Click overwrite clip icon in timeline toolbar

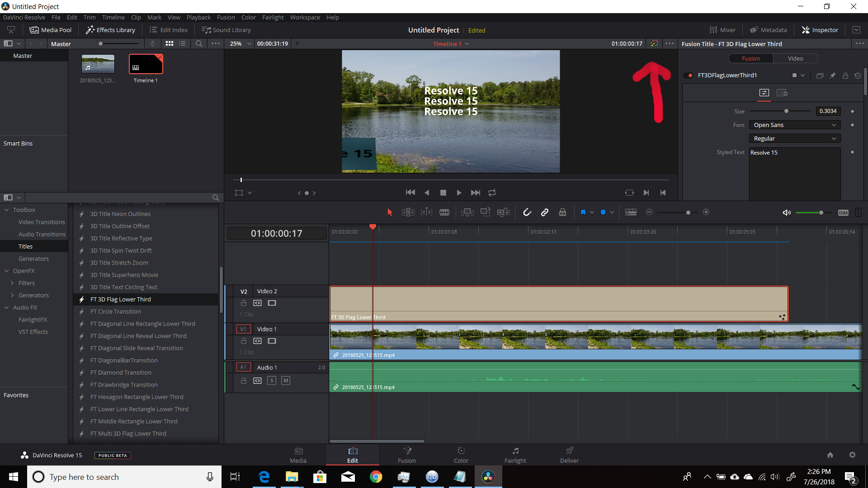click(485, 212)
